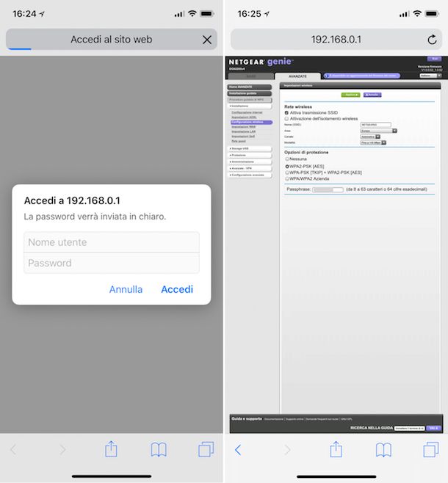Tap the Wi-Fi status icon in the right phone

pos(417,13)
